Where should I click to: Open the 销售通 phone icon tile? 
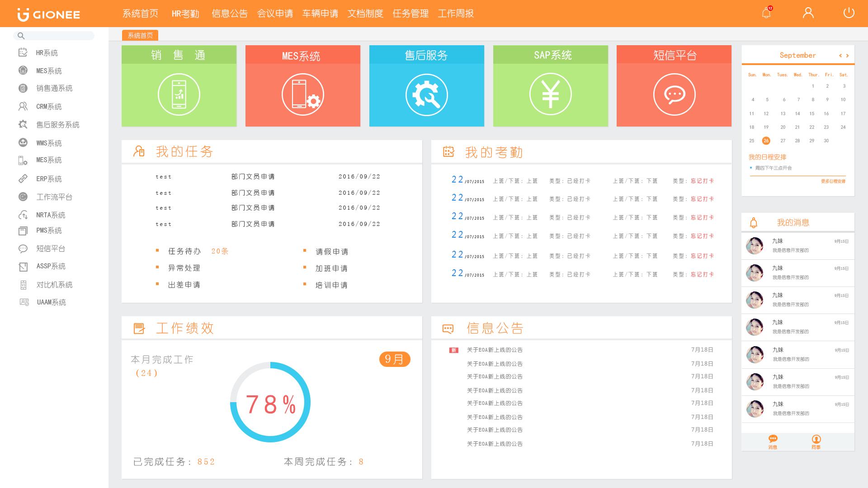coord(179,94)
